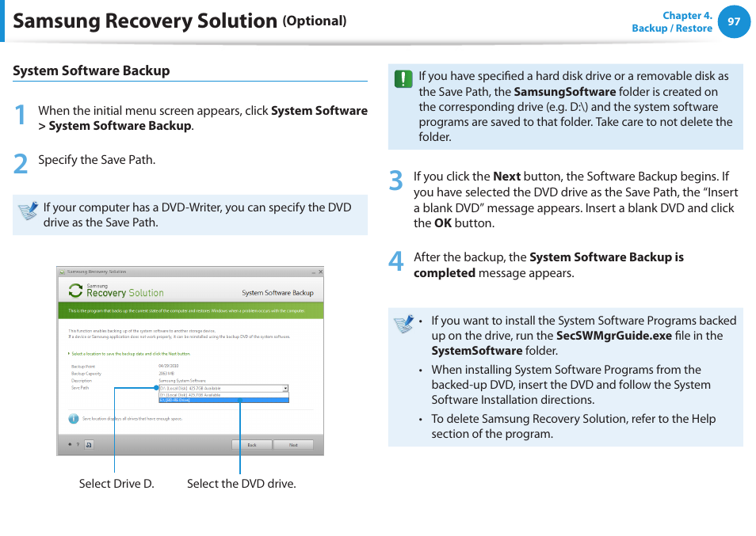Click the small app icon in dialog title bar

(x=62, y=272)
